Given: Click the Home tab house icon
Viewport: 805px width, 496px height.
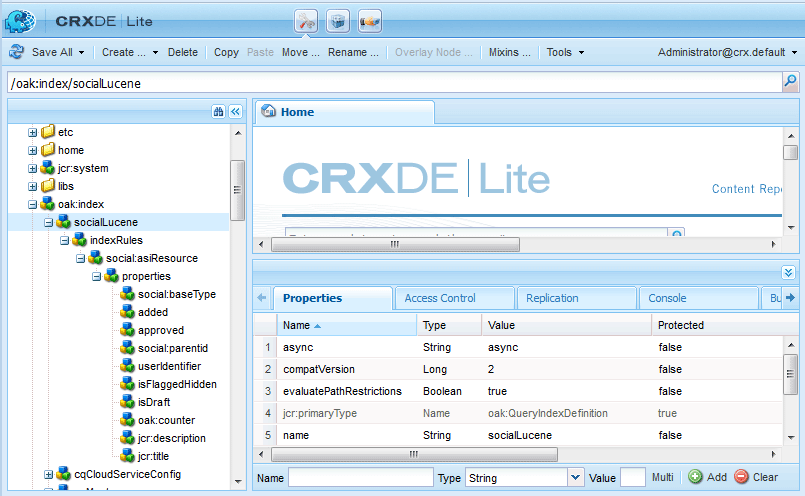Looking at the screenshot, I should coord(269,111).
